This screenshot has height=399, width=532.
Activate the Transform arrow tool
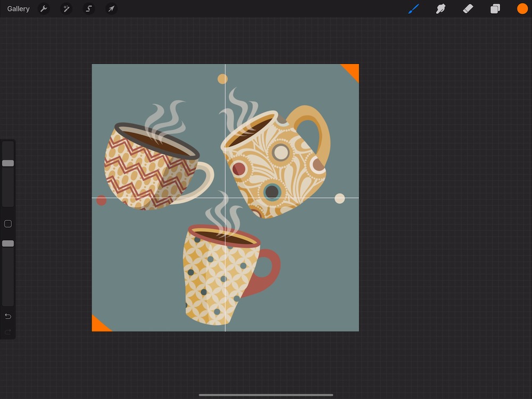point(111,9)
